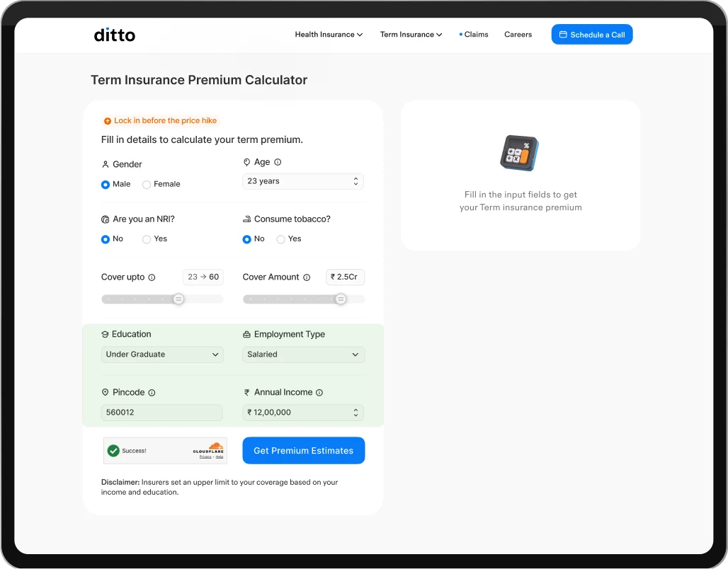Click the ditto logo
The height and width of the screenshot is (569, 728).
[115, 35]
